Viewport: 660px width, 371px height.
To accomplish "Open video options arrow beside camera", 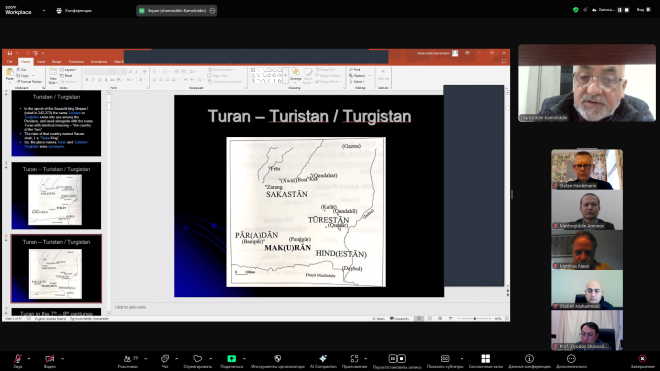I will point(62,358).
